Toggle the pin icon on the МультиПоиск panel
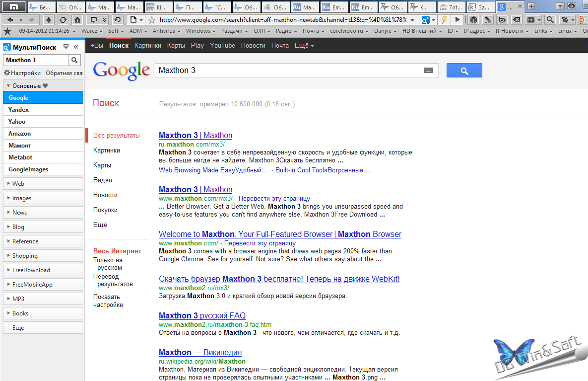Viewport: 588px width, 381px height. click(66, 47)
